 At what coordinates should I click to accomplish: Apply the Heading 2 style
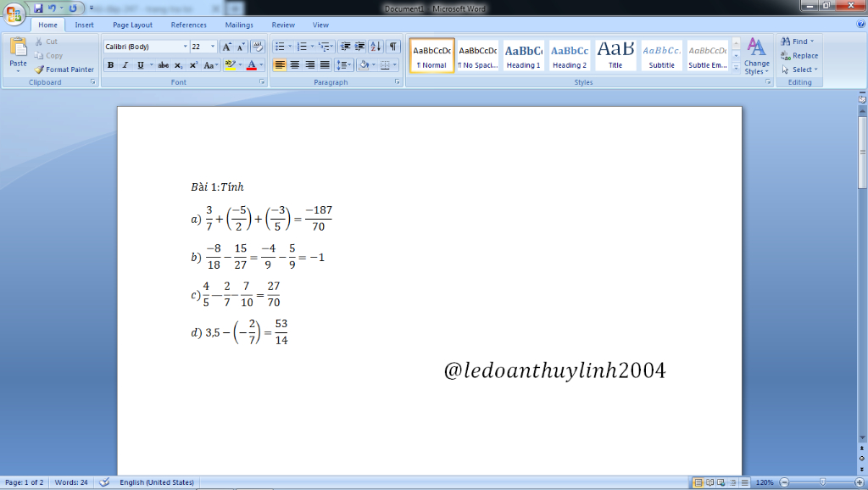pos(570,55)
